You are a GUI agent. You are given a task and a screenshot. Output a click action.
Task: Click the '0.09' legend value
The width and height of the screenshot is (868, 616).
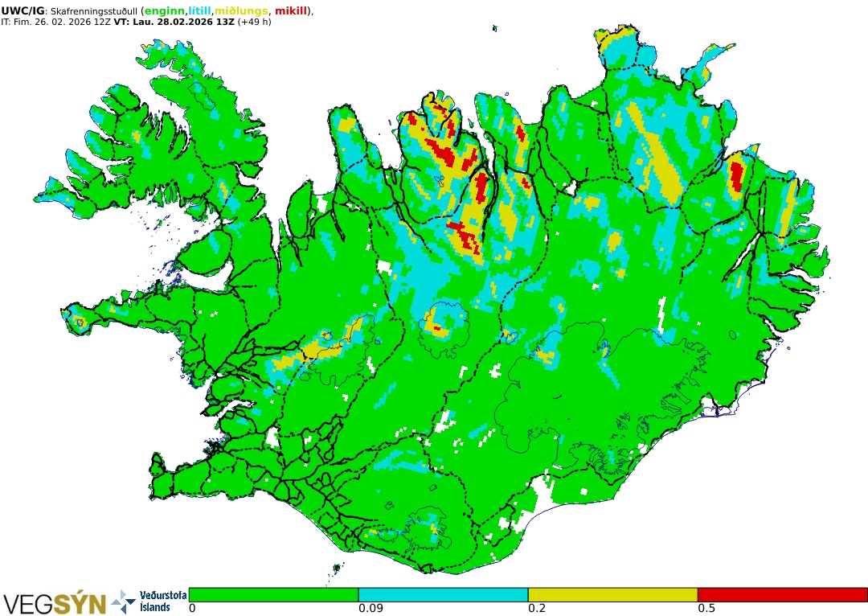(x=371, y=608)
